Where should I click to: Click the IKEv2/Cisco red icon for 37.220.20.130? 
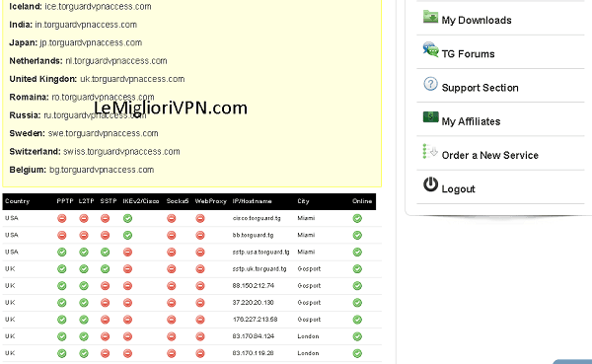pos(127,303)
